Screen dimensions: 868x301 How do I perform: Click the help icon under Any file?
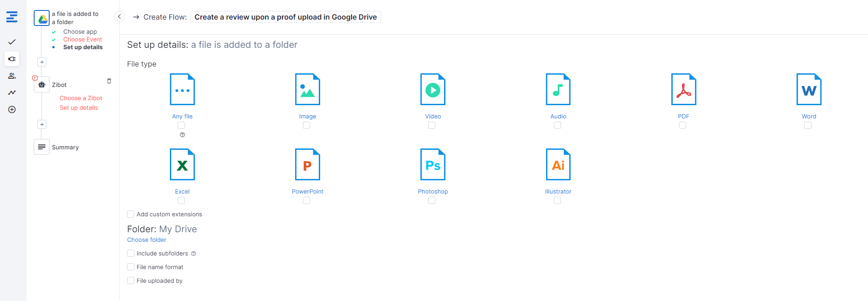point(182,135)
